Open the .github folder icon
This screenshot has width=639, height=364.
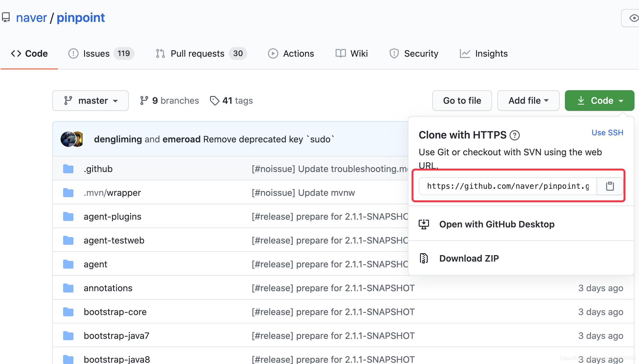pos(68,169)
